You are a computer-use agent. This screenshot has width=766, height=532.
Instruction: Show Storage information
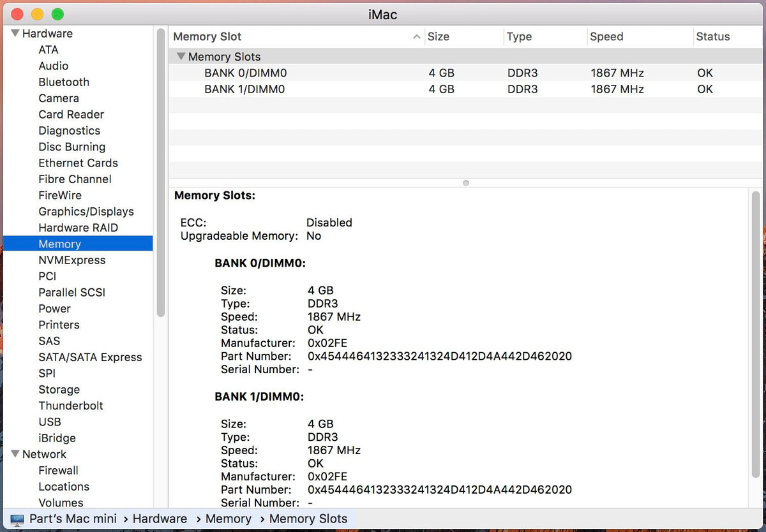(59, 390)
